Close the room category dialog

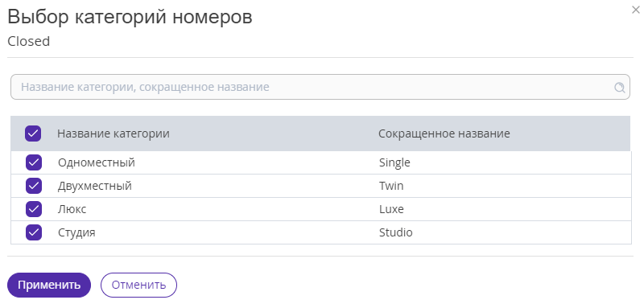635,10
